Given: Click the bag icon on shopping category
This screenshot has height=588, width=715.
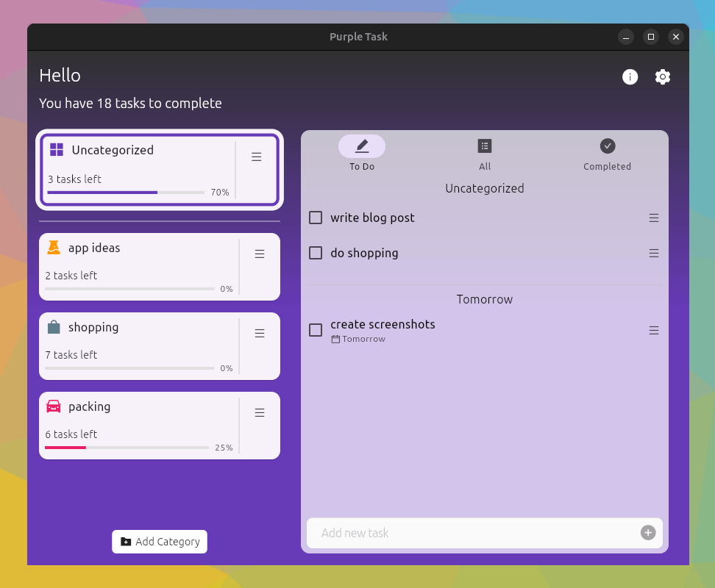Looking at the screenshot, I should [54, 327].
